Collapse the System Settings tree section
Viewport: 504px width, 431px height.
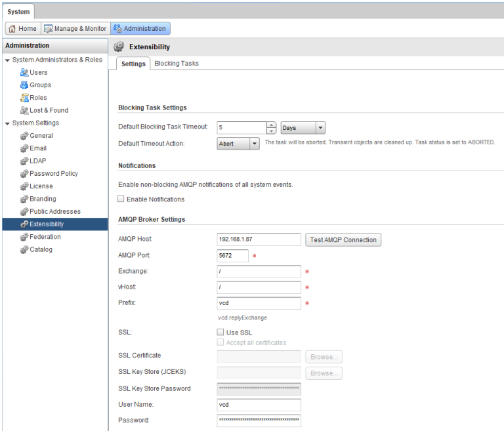[x=7, y=123]
